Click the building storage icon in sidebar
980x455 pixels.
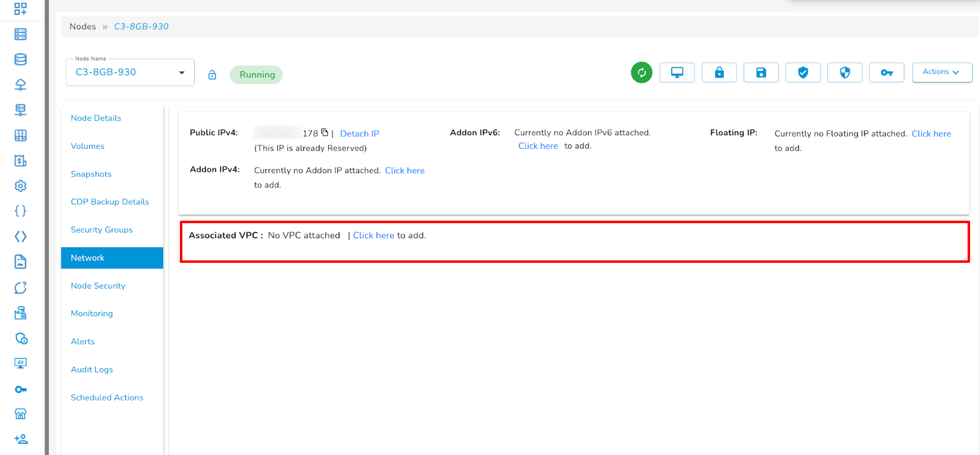(20, 312)
